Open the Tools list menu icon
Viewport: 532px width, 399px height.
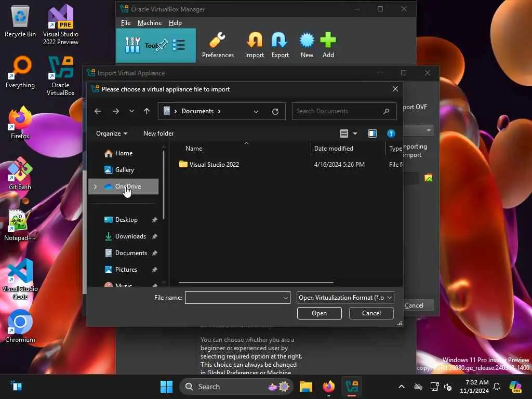[179, 45]
